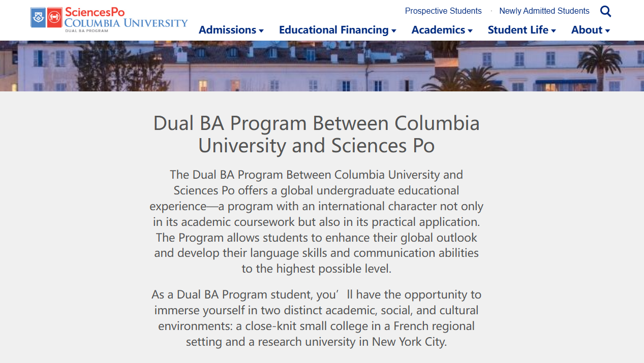Expand the Academics dropdown arrow
The width and height of the screenshot is (644, 363).
470,31
